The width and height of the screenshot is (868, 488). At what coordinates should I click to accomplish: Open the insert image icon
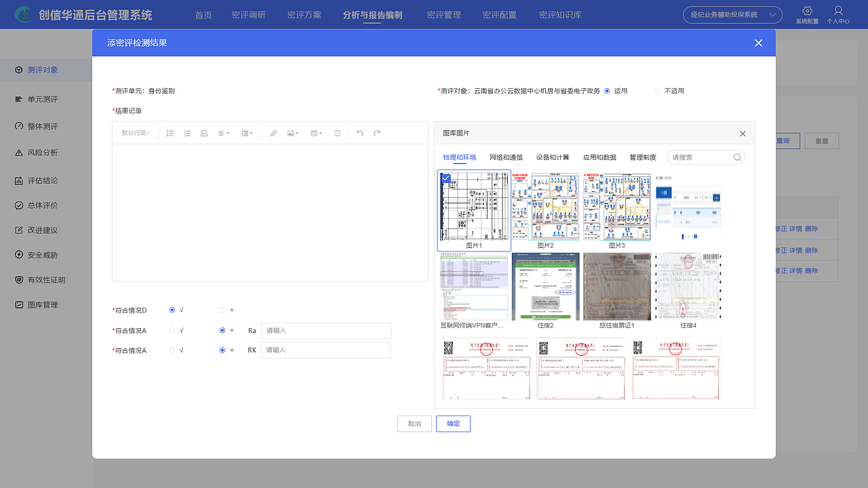point(291,133)
